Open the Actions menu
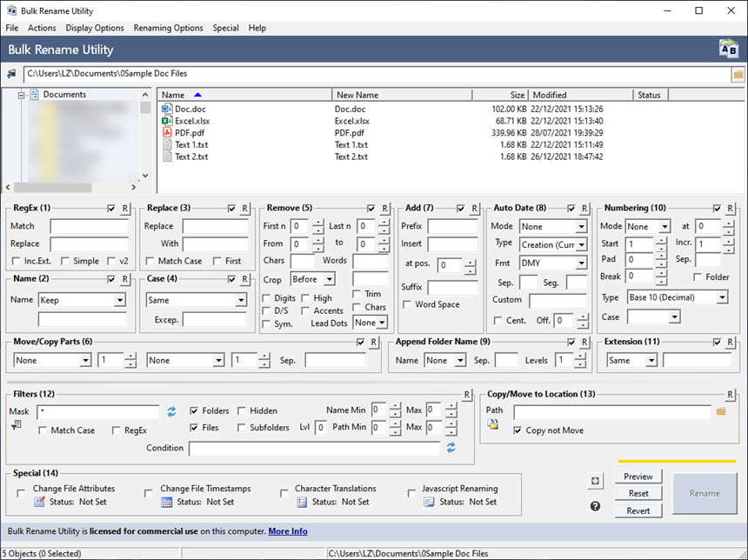Image resolution: width=748 pixels, height=560 pixels. click(x=42, y=28)
